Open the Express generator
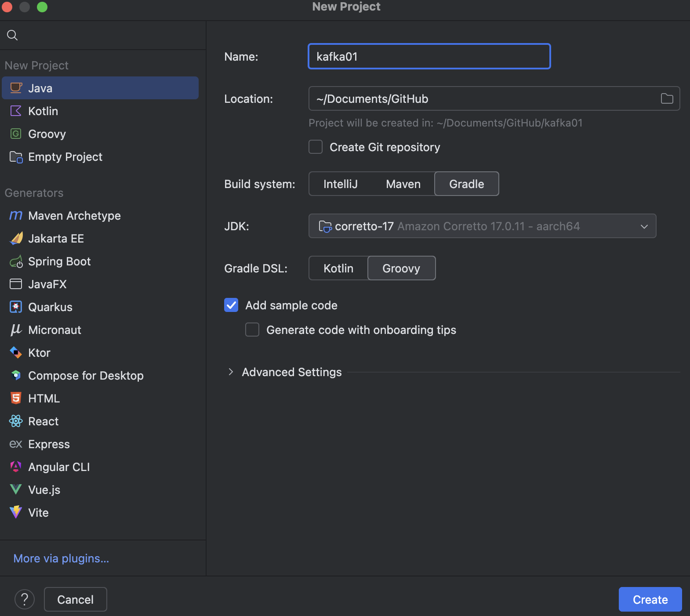 [100, 444]
